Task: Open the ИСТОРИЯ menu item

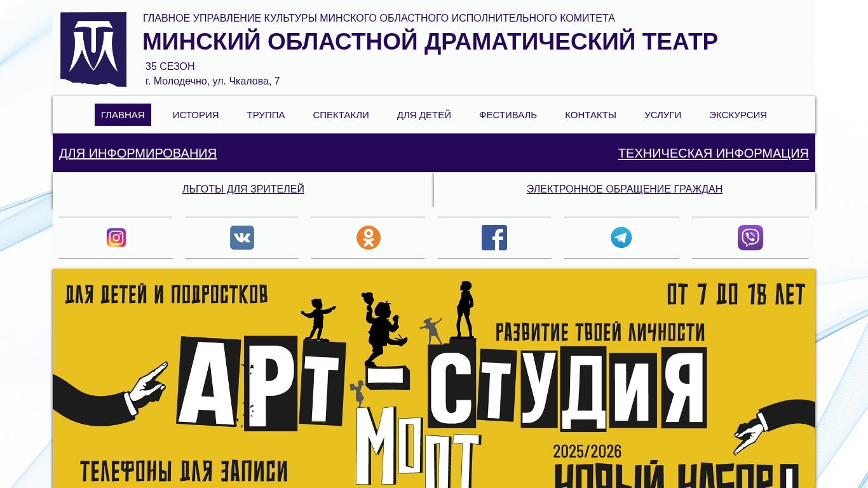Action: (x=196, y=115)
